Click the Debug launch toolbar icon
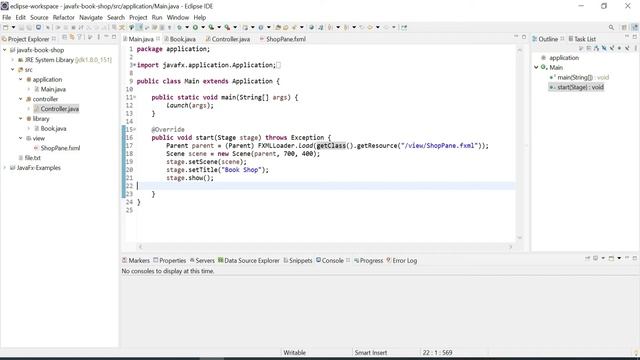Image resolution: width=640 pixels, height=360 pixels. tap(179, 27)
